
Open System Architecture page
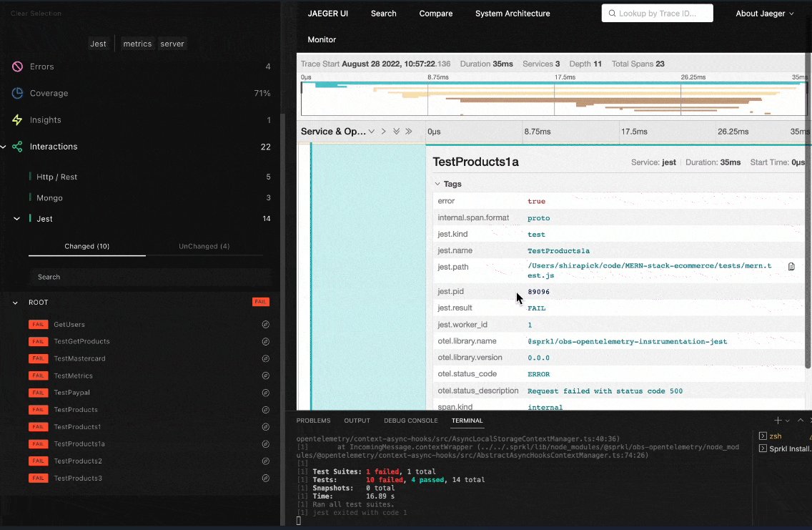[x=513, y=14]
